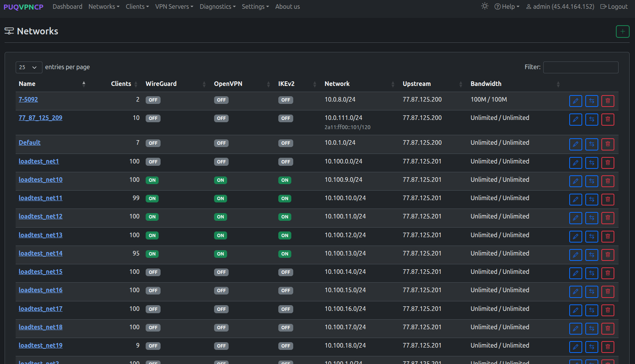The image size is (635, 364).
Task: Delete the 7-5092 network via the trash icon
Action: (x=607, y=101)
